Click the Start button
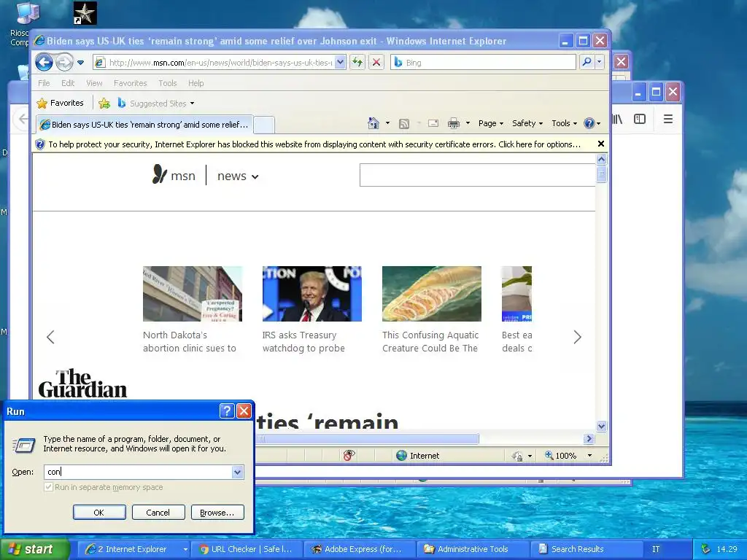This screenshot has height=560, width=747. [35, 549]
